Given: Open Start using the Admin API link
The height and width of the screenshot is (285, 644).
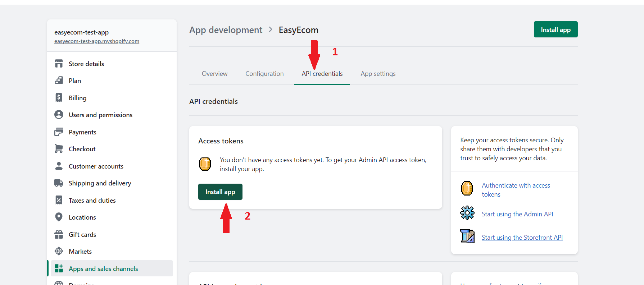Looking at the screenshot, I should tap(517, 214).
